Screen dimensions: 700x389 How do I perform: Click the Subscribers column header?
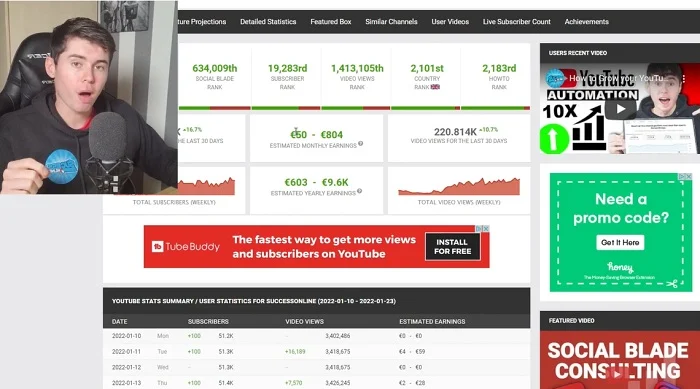point(208,322)
